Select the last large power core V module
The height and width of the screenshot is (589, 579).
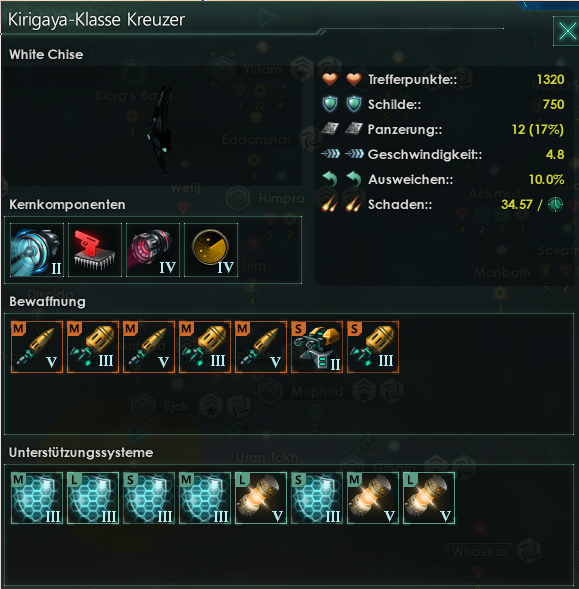[429, 498]
